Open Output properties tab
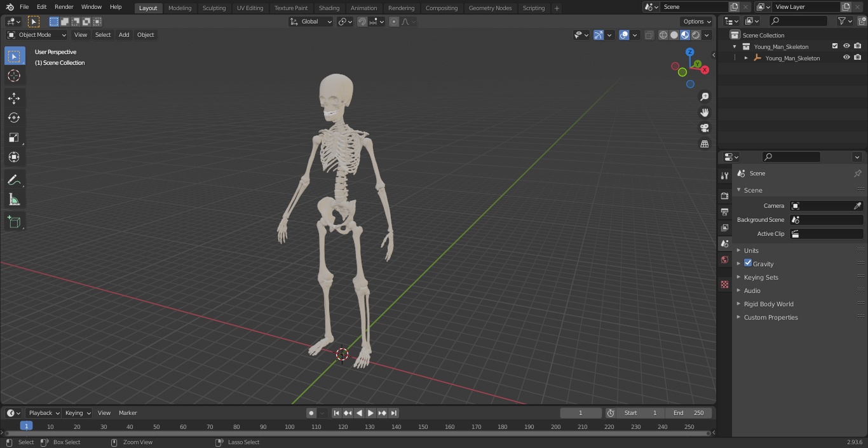868x448 pixels. point(724,212)
